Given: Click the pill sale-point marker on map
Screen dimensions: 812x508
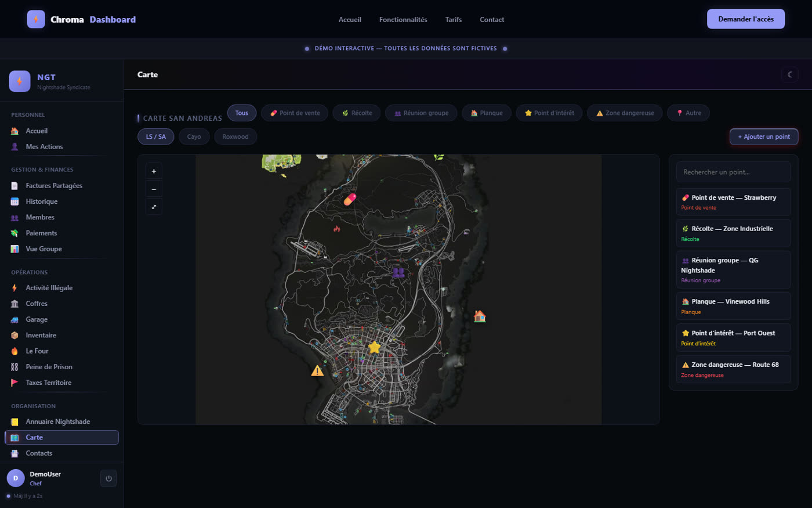Looking at the screenshot, I should [x=350, y=199].
